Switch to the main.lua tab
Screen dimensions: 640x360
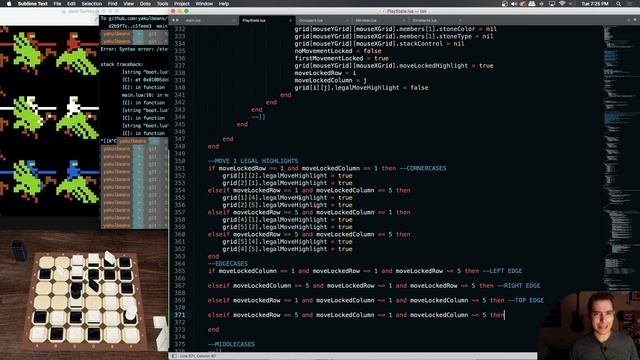pyautogui.click(x=210, y=20)
